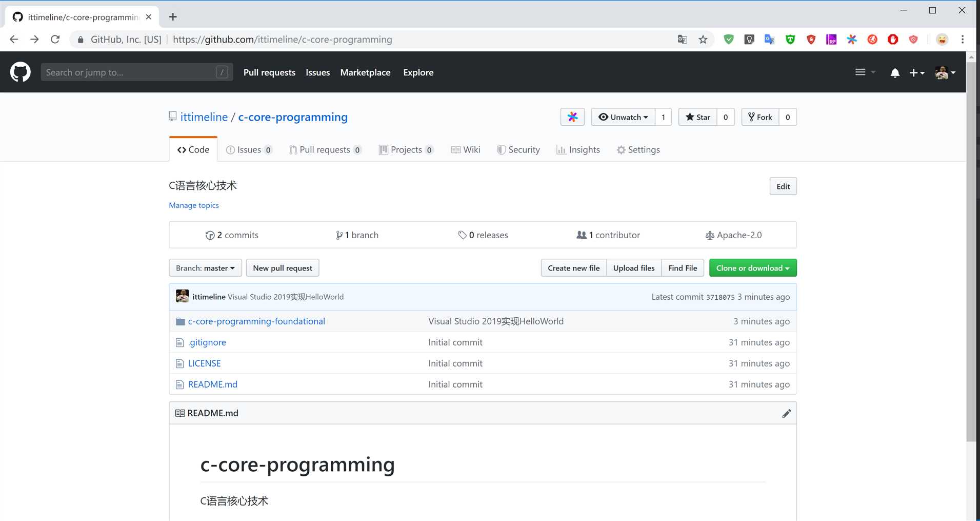The width and height of the screenshot is (980, 521).
Task: Click Create new file
Action: click(573, 268)
